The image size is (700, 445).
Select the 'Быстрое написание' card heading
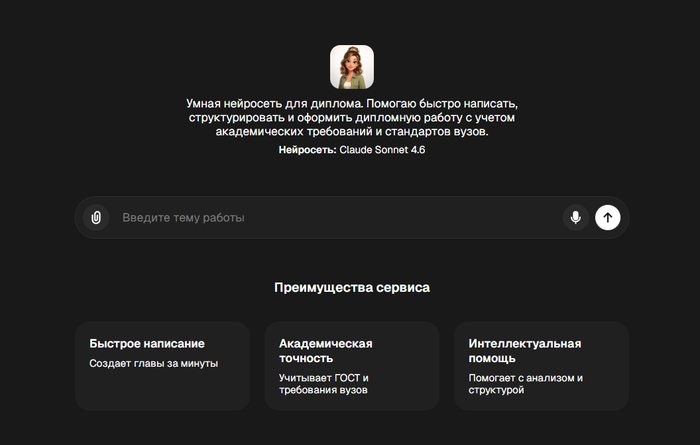pos(147,343)
